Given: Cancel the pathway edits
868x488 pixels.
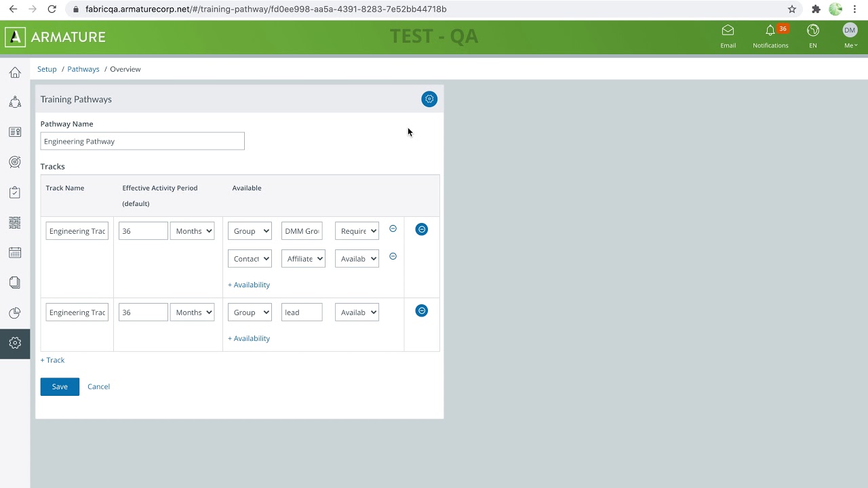Looking at the screenshot, I should 98,386.
